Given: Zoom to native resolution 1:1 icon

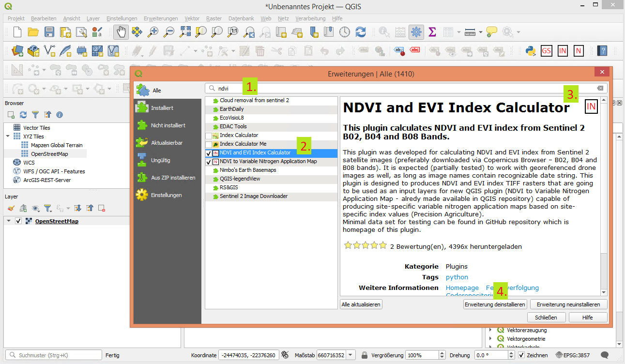Looking at the screenshot, I should point(233,32).
